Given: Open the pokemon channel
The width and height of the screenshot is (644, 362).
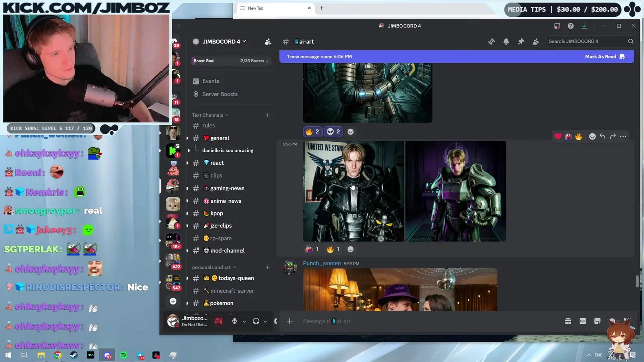Looking at the screenshot, I should coord(222,303).
